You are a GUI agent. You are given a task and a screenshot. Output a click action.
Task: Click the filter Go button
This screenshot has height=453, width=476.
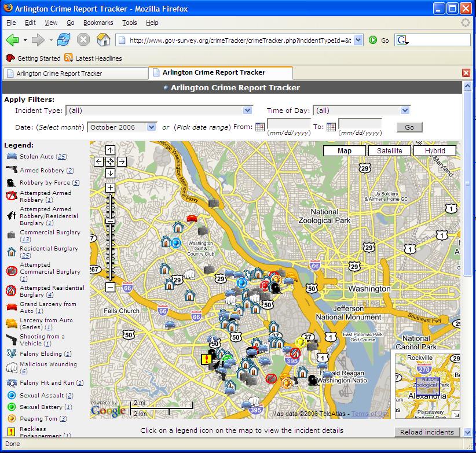coord(409,127)
